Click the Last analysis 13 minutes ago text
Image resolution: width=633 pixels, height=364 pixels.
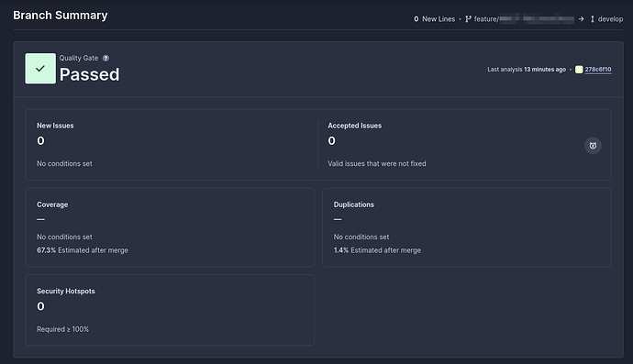click(x=527, y=70)
